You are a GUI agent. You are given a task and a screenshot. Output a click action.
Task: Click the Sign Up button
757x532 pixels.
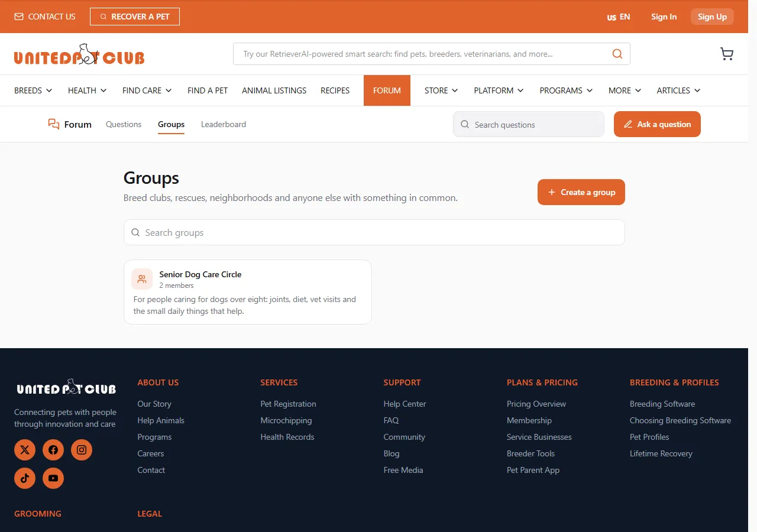(712, 17)
